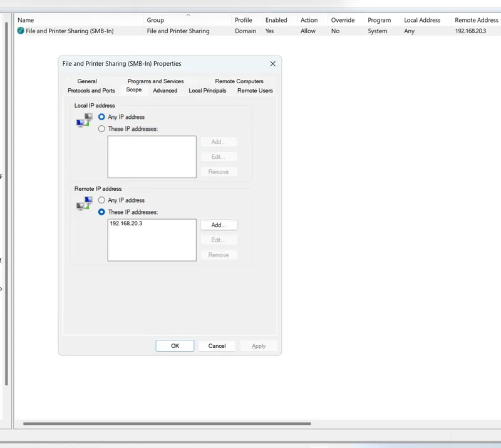Click the Remote IP address network computers icon
This screenshot has height=448, width=501.
(x=85, y=203)
